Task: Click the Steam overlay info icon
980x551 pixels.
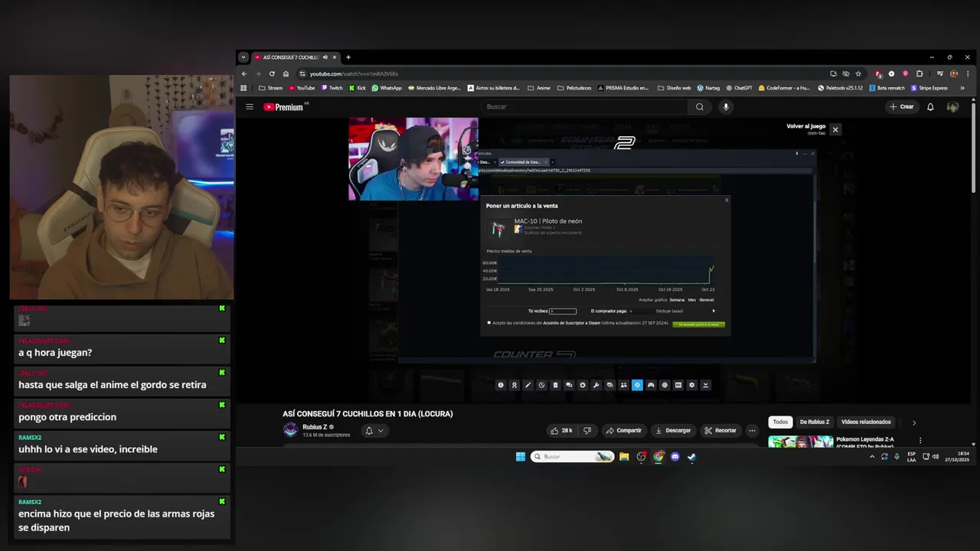Action: tap(501, 385)
